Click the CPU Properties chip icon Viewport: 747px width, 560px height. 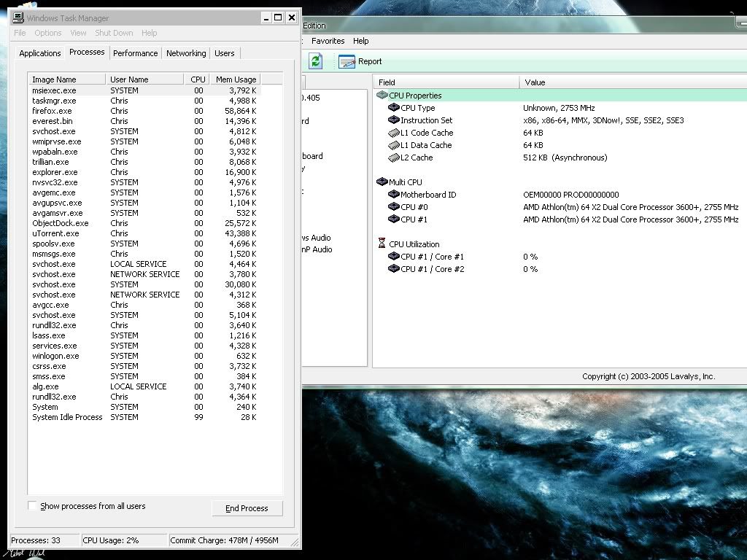coord(382,96)
